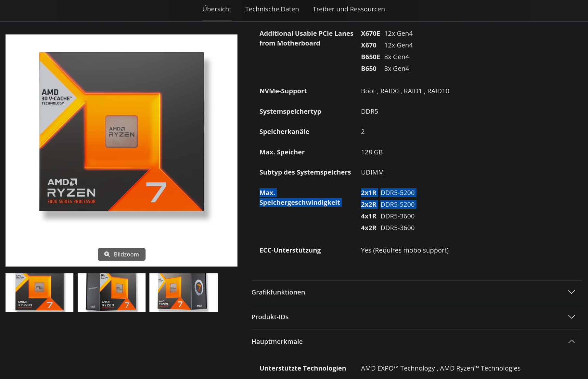This screenshot has width=588, height=379.
Task: Click the Grafikfunktionen chevron arrow
Action: pos(571,292)
